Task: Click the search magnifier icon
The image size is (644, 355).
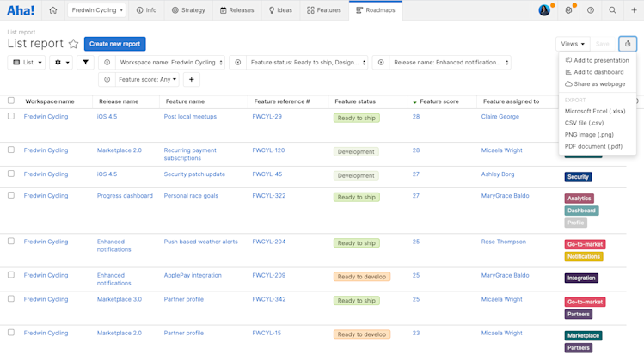Action: click(612, 10)
